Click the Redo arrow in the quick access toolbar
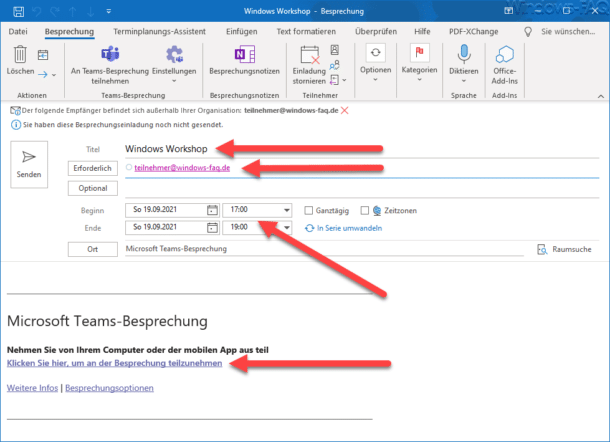 click(55, 12)
